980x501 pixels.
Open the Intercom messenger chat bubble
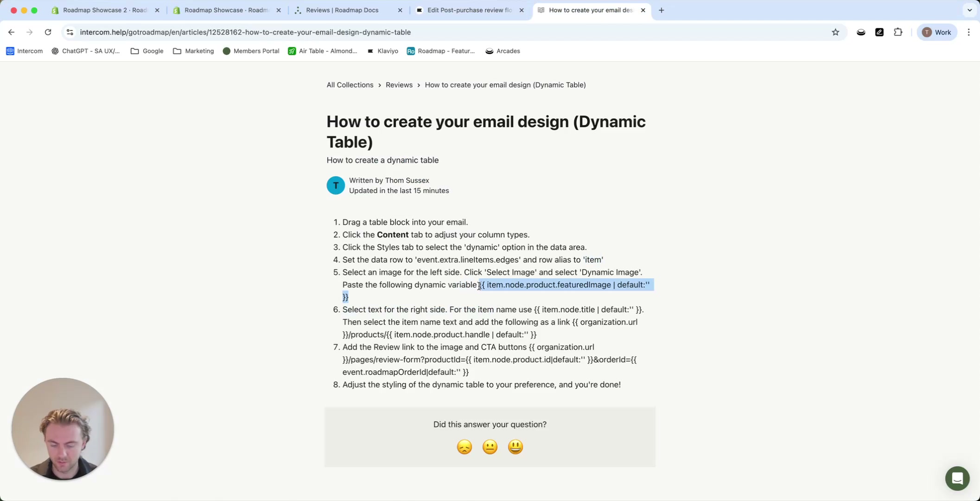point(957,478)
